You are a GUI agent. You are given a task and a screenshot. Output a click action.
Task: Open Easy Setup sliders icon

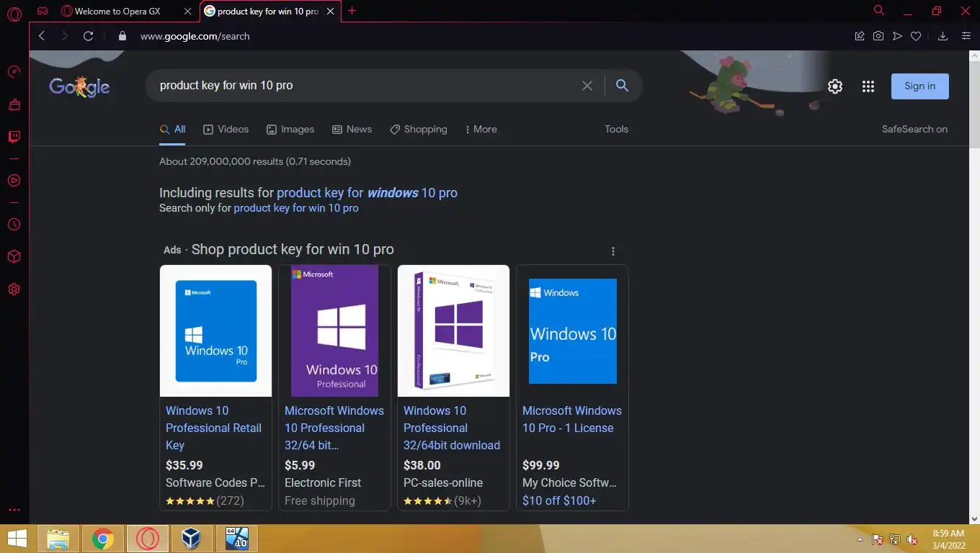966,36
